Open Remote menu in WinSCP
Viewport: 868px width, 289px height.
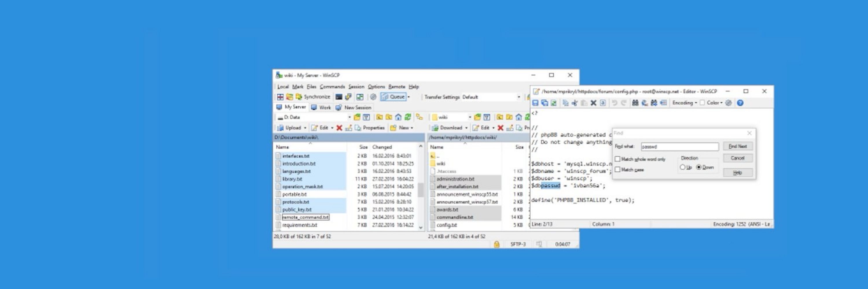(397, 86)
